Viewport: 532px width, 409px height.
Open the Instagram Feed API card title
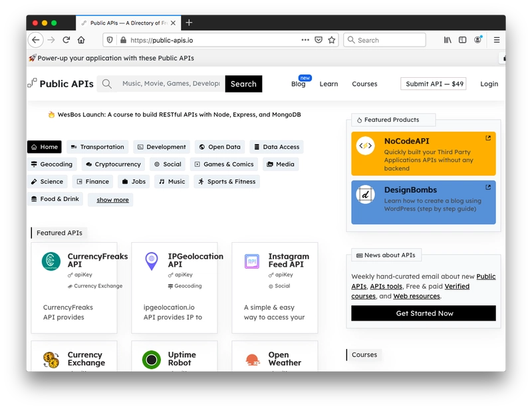click(x=289, y=260)
